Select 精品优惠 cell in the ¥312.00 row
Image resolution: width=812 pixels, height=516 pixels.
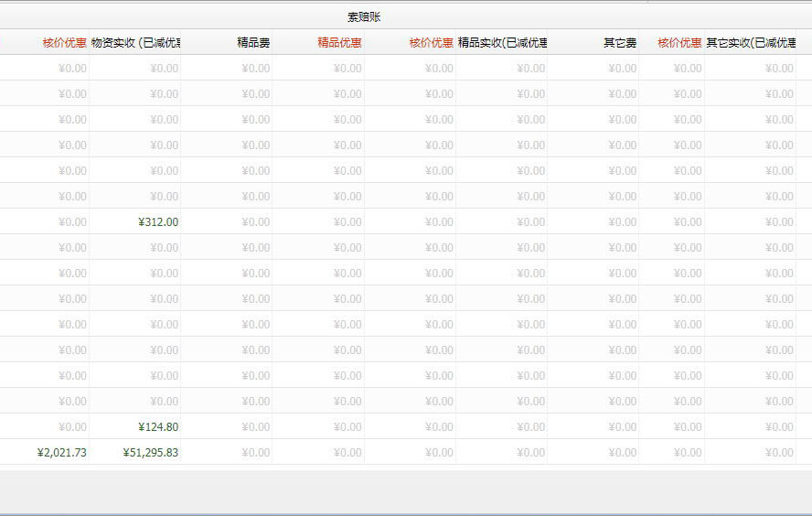point(347,221)
